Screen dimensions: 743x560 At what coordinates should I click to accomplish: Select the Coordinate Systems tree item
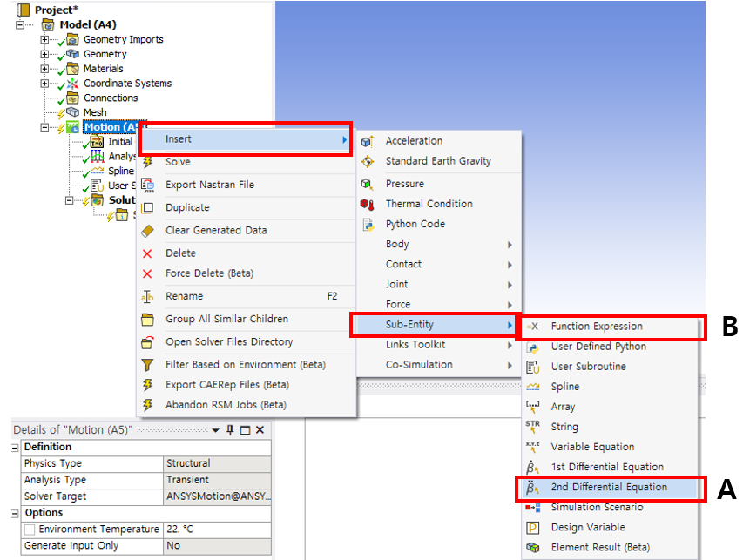coord(127,84)
